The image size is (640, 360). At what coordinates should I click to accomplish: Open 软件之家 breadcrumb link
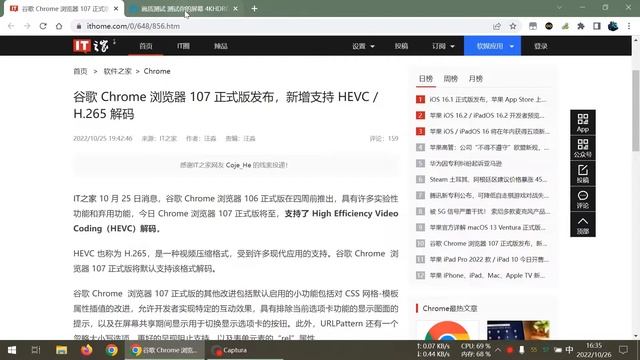click(x=118, y=71)
